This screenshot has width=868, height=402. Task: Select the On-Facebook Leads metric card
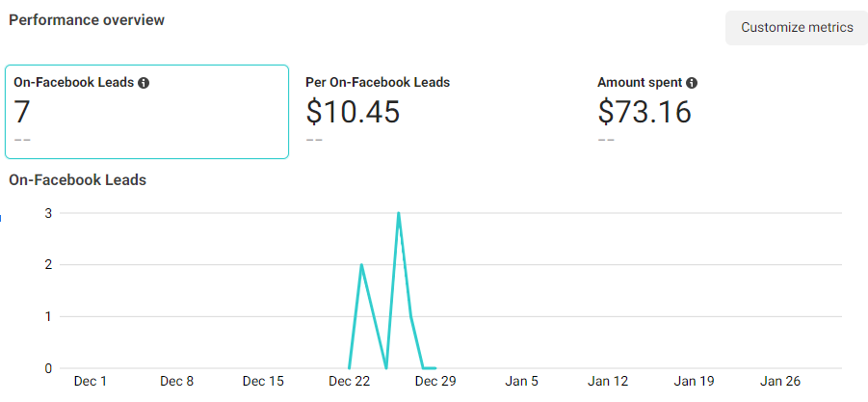pyautogui.click(x=146, y=111)
